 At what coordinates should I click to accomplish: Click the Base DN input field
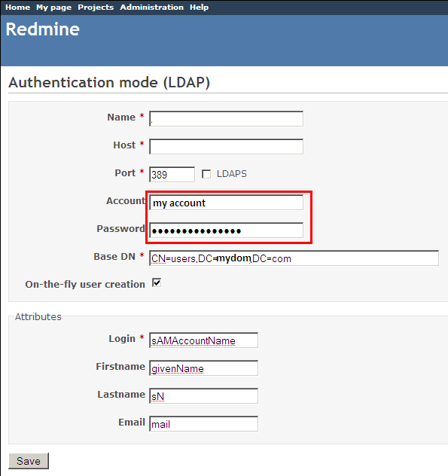click(294, 258)
